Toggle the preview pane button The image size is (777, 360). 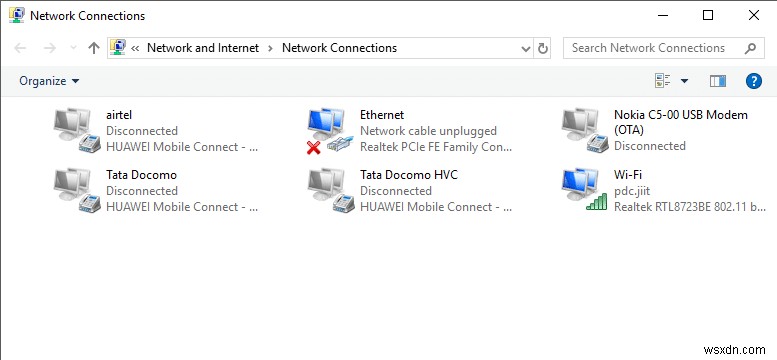coord(718,81)
